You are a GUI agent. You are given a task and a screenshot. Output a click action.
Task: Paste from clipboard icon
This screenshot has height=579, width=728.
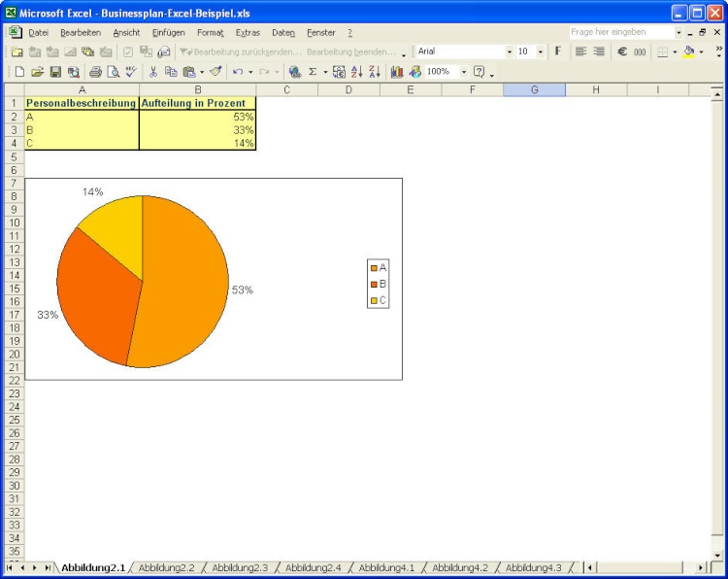click(x=189, y=72)
